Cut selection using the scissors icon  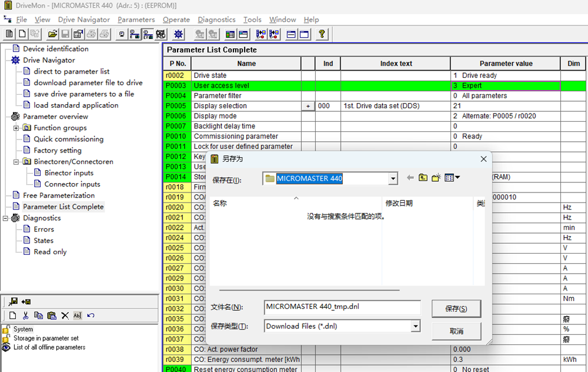click(x=25, y=315)
